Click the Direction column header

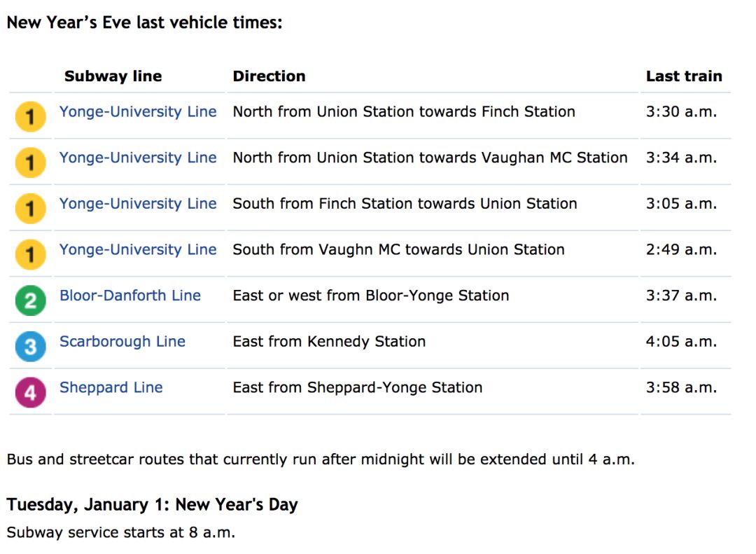pos(269,76)
